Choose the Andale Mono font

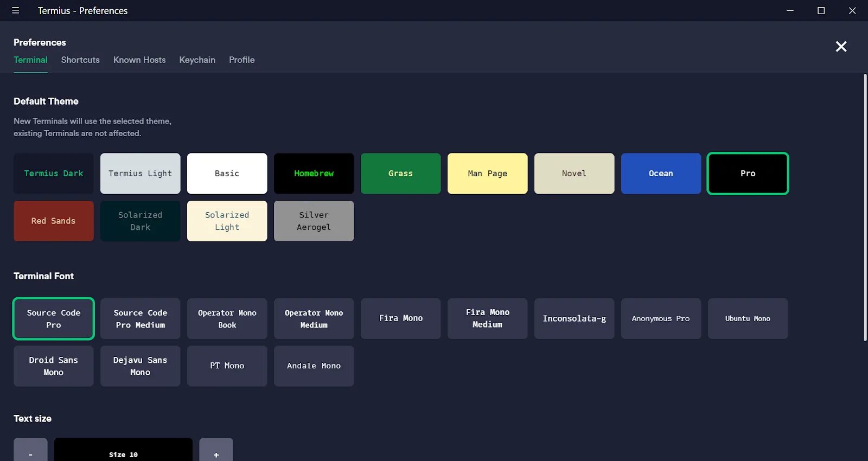tap(314, 366)
